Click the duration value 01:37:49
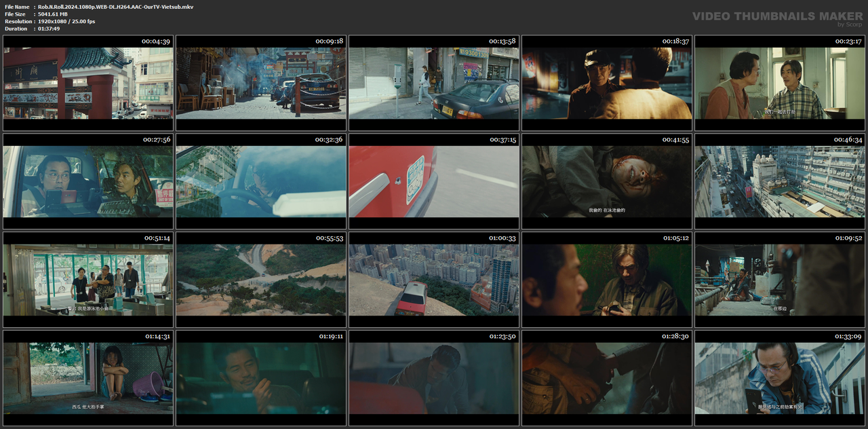 [x=49, y=29]
